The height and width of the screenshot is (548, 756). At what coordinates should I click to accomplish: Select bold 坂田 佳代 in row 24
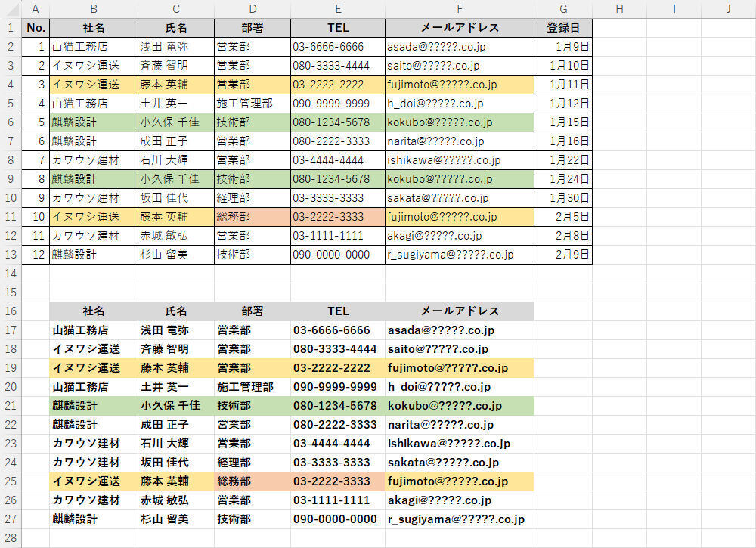(x=176, y=462)
